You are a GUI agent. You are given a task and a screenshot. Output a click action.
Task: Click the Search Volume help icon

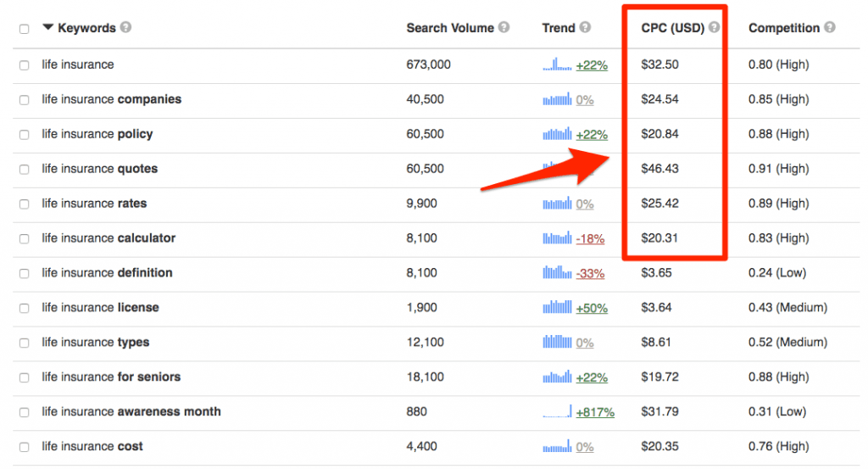(x=504, y=27)
